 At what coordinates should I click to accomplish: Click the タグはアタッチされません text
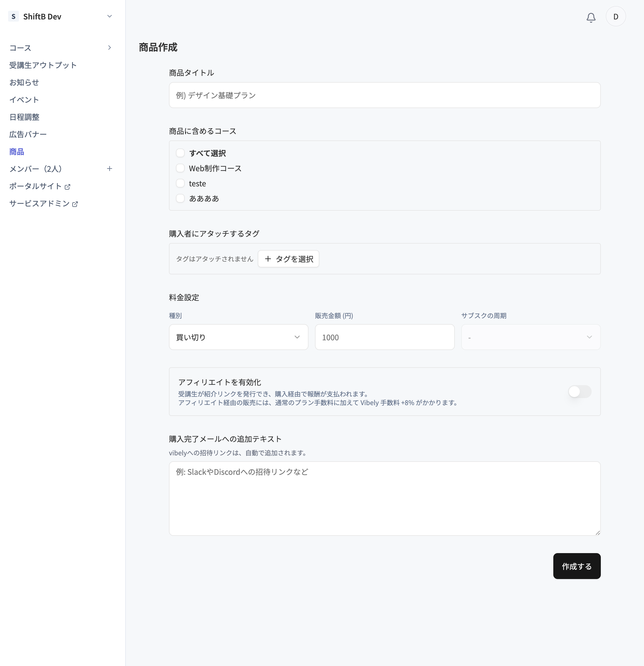click(x=215, y=259)
